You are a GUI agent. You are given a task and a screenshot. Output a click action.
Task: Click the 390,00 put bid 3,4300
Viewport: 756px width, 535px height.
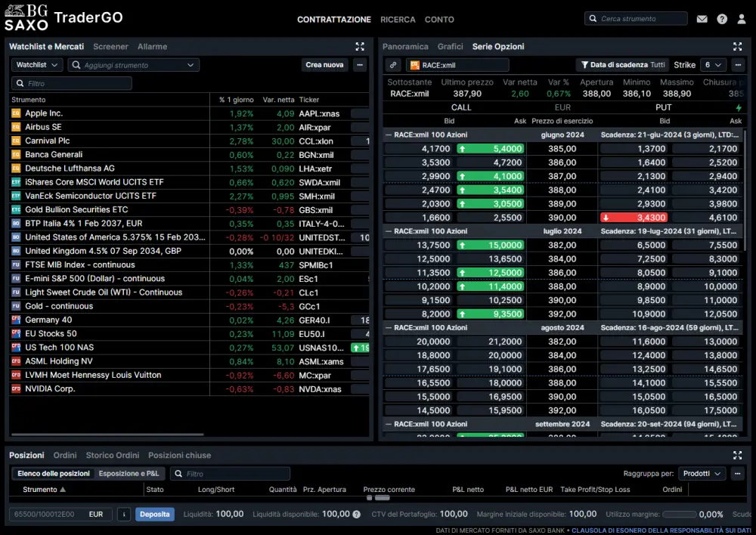click(634, 218)
